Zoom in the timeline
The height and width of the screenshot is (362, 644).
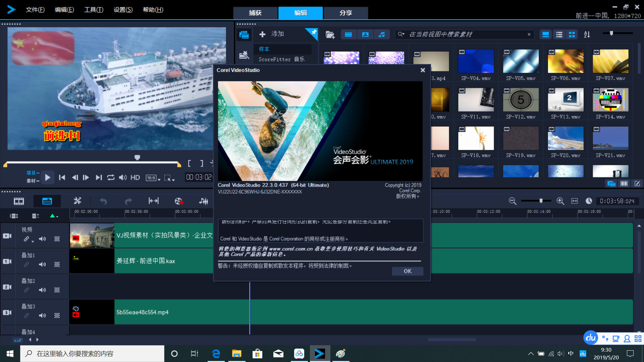pos(560,201)
